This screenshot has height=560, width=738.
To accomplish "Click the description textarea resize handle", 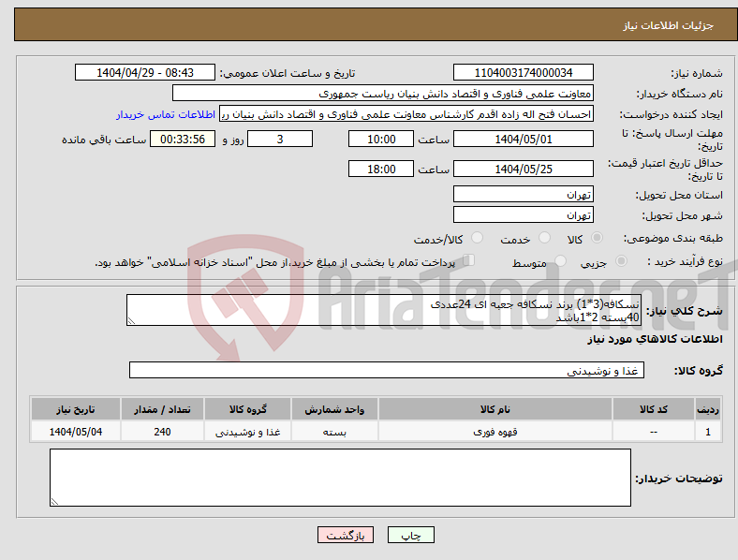I will 131,321.
